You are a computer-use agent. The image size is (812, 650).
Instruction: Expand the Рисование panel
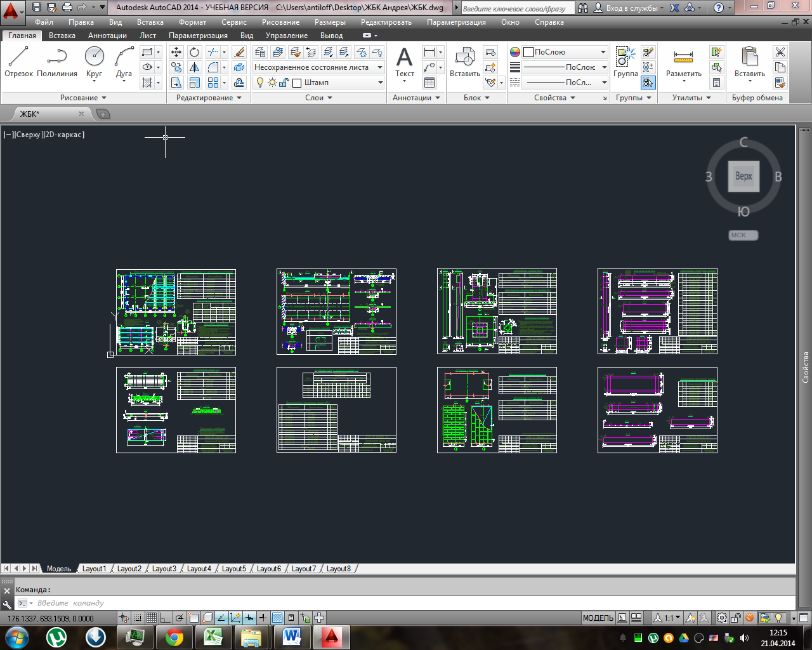83,98
